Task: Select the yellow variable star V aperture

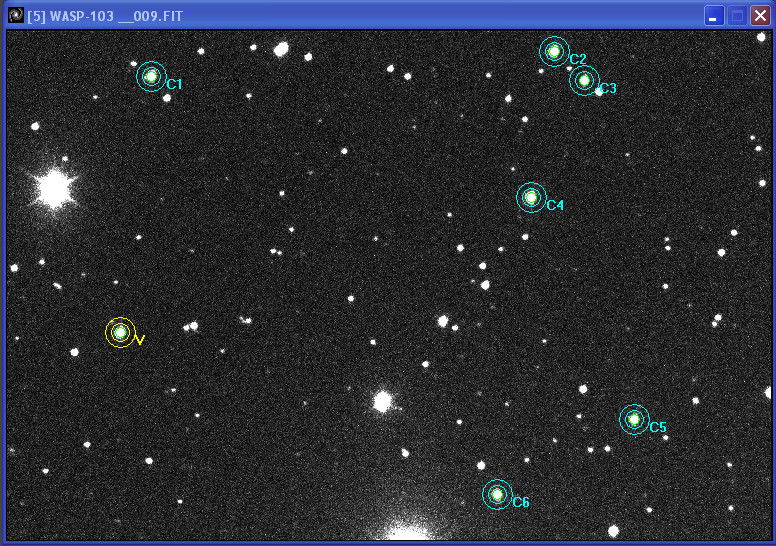Action: [x=120, y=332]
